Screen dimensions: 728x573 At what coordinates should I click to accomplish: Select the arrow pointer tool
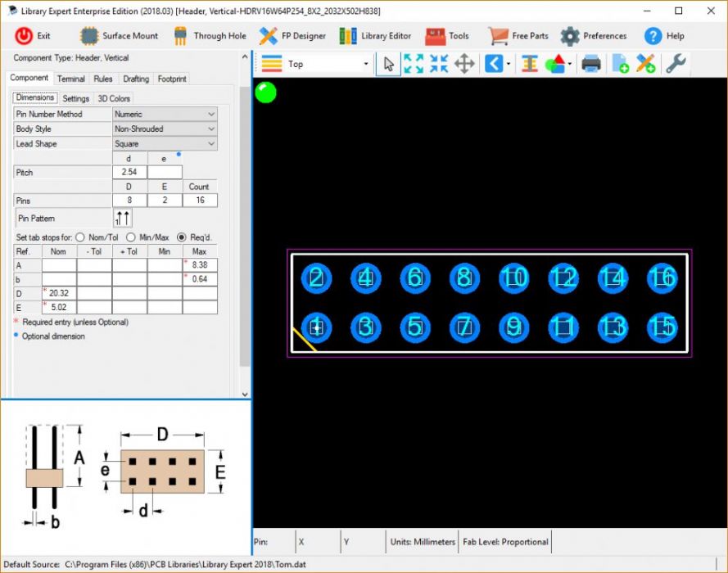coord(388,64)
